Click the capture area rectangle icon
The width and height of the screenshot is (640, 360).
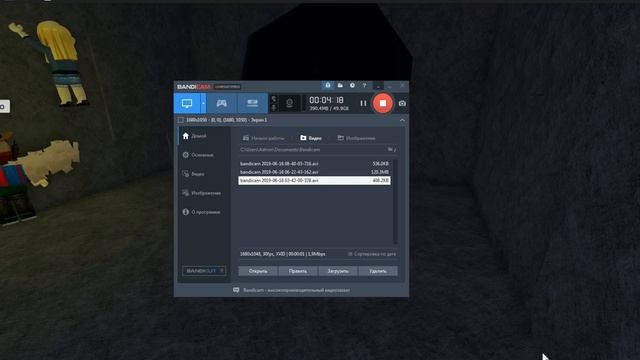180,120
